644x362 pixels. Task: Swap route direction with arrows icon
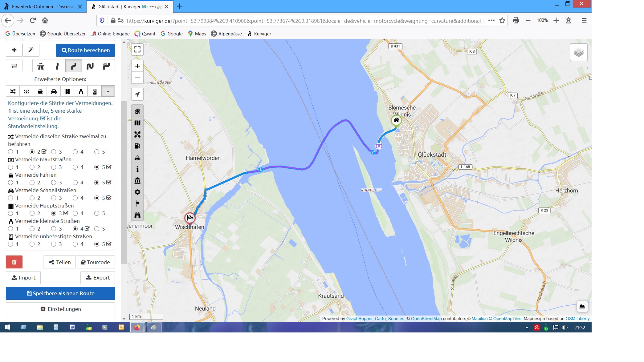[x=14, y=66]
